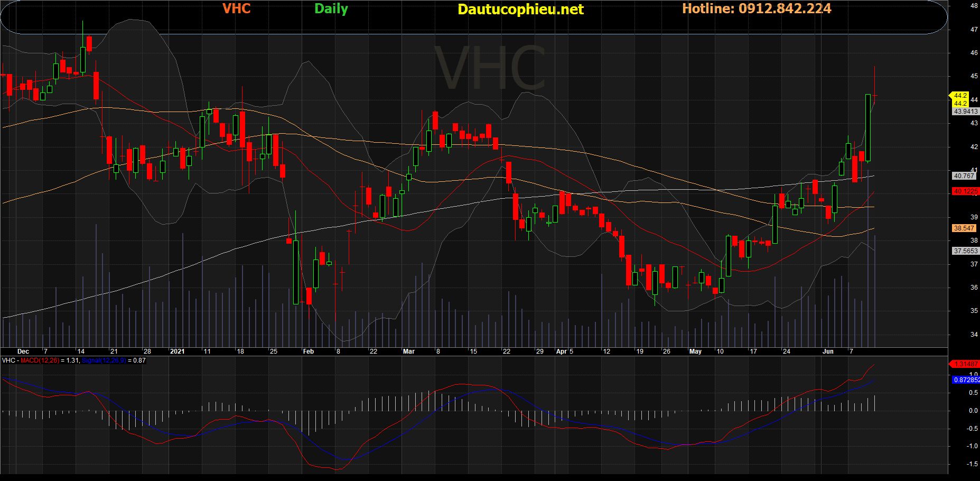Click the May date axis label
Screen dimensions: 980x481
[695, 351]
